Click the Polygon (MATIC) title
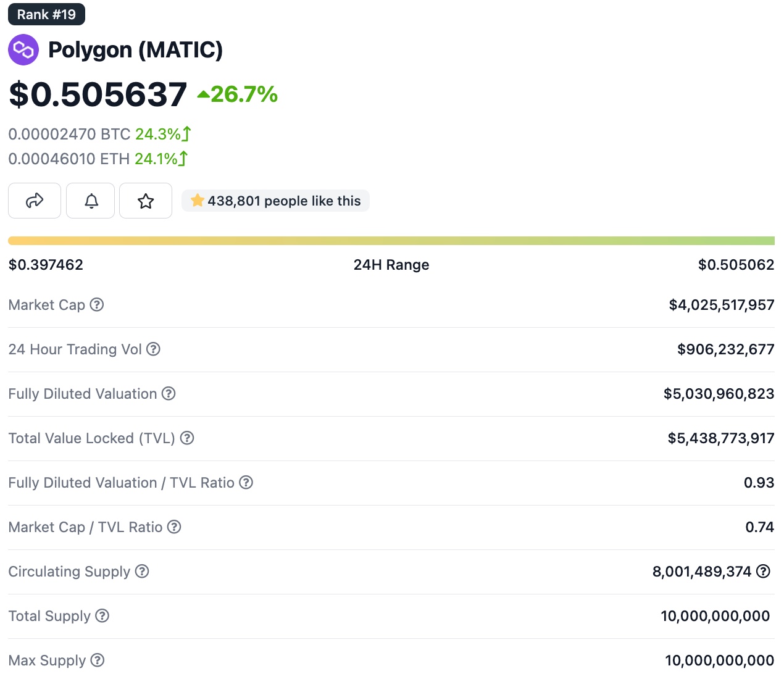Viewport: 784px width, 679px height. (135, 50)
